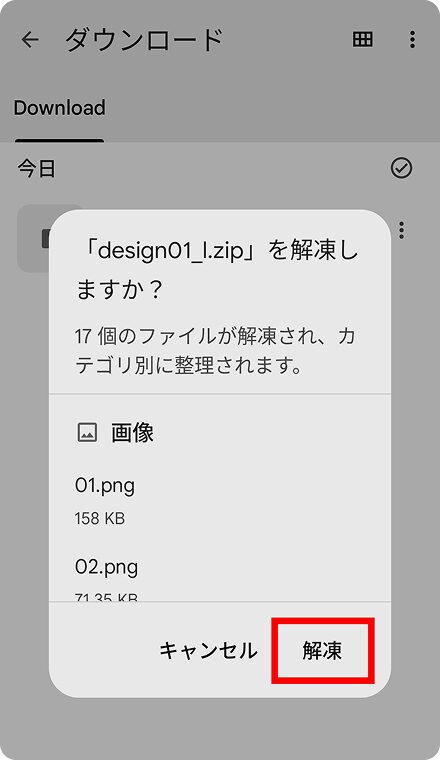Select the 02.png file entry
The height and width of the screenshot is (760, 440).
click(x=220, y=577)
